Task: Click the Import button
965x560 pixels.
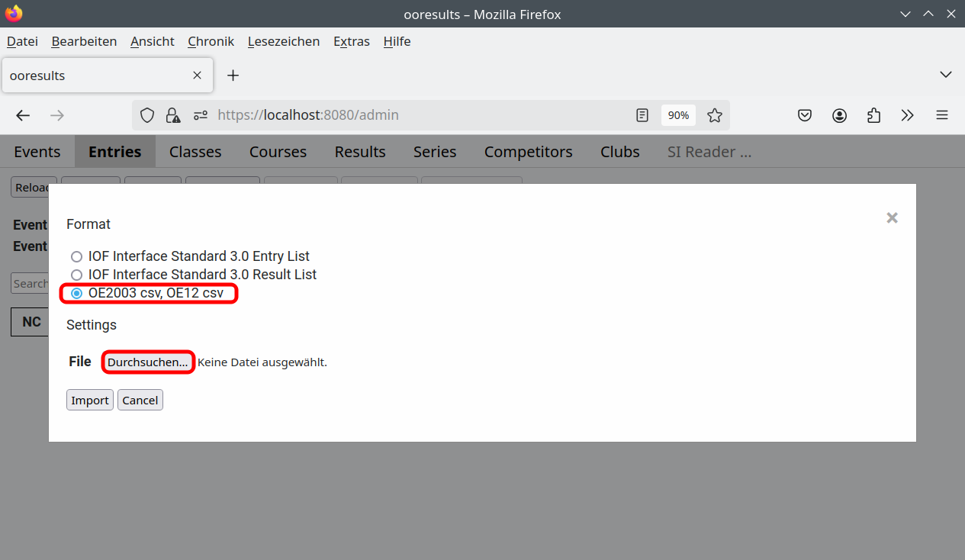Action: [x=90, y=401]
